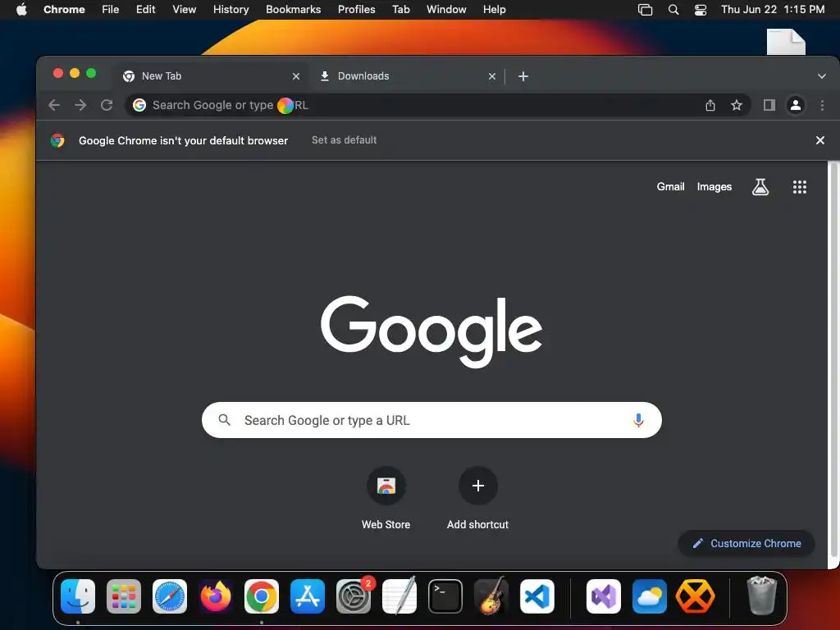Open Trash in the Dock
This screenshot has height=630, width=840.
pos(761,596)
